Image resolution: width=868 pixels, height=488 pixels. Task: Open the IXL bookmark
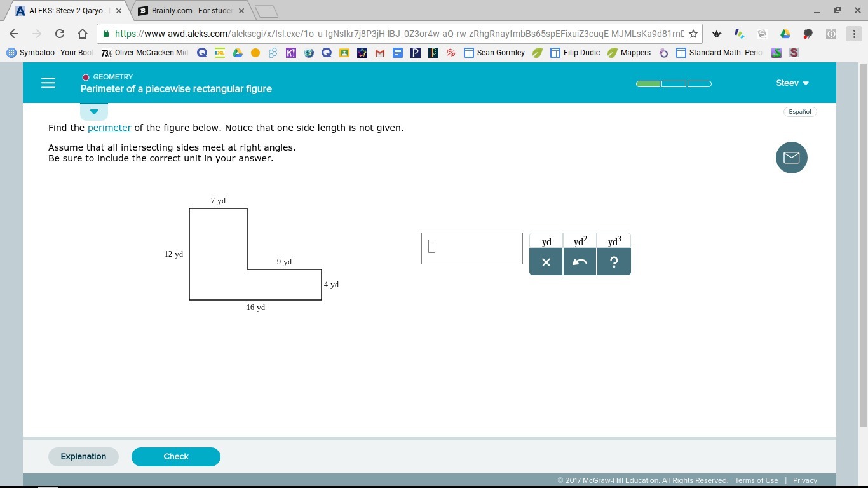pyautogui.click(x=220, y=53)
